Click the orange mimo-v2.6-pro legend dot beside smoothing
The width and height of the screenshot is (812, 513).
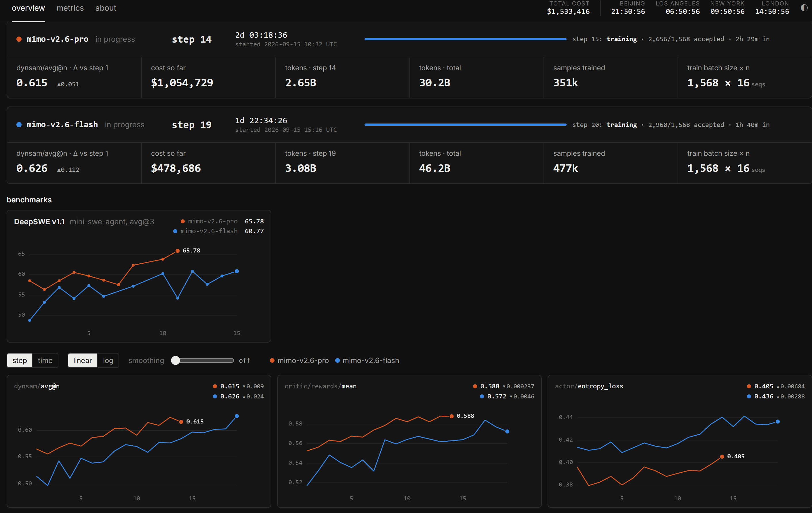click(272, 360)
